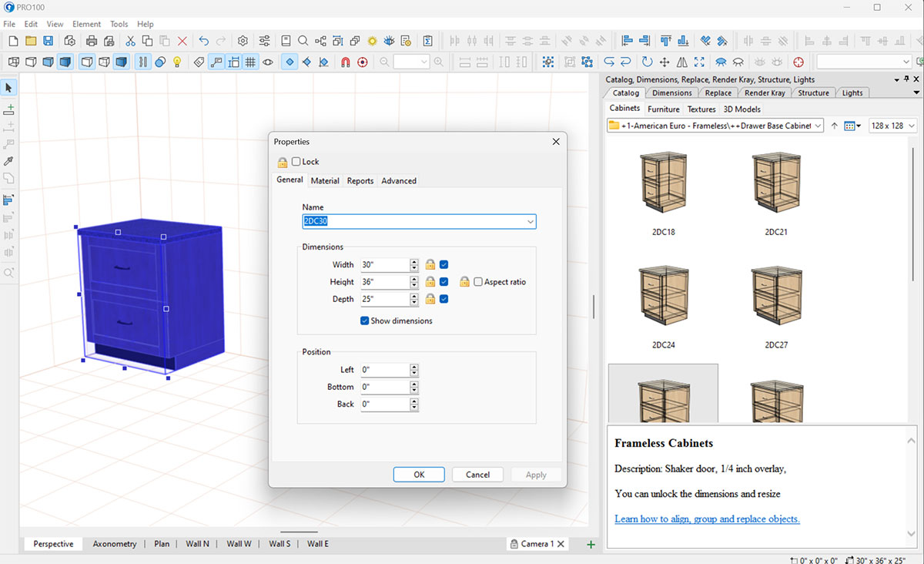Toggle the Show dimensions checkbox
The height and width of the screenshot is (564, 924).
click(x=365, y=321)
